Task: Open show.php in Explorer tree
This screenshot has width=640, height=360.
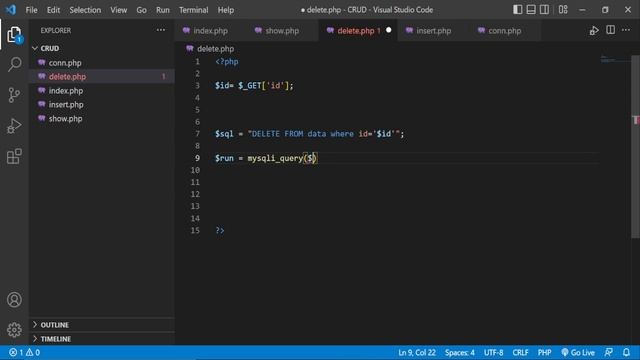Action: click(x=65, y=119)
